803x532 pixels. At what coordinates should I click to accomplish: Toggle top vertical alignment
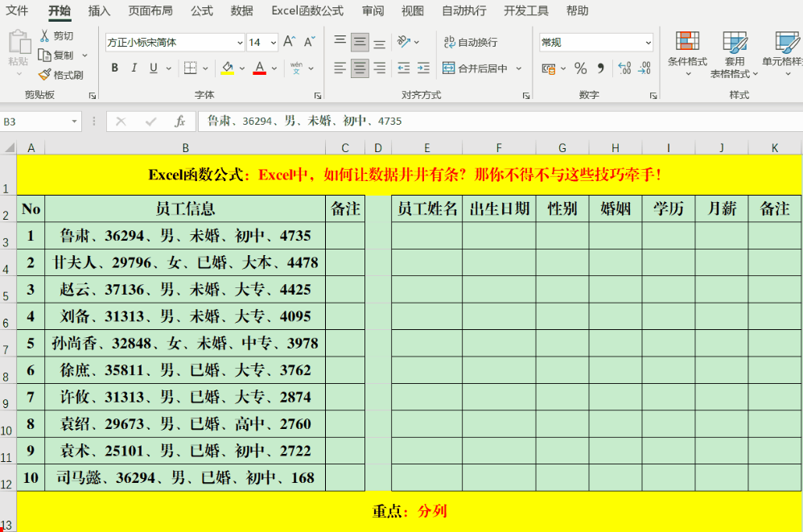(x=340, y=42)
